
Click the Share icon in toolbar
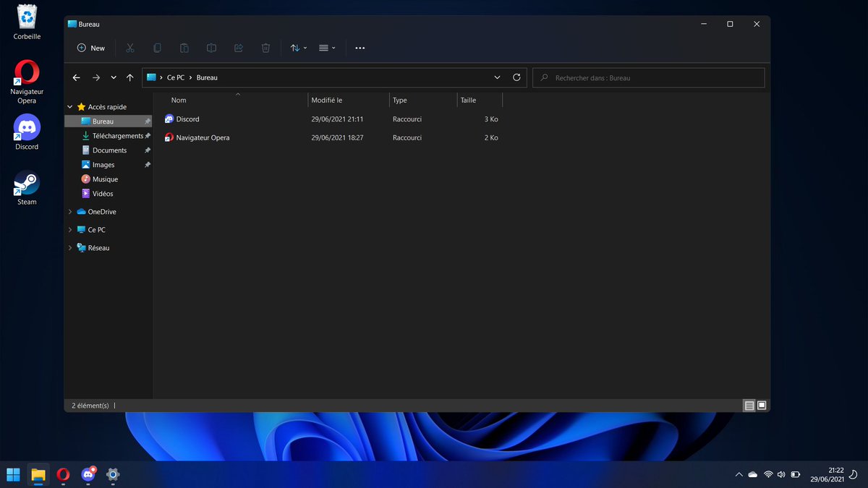239,48
